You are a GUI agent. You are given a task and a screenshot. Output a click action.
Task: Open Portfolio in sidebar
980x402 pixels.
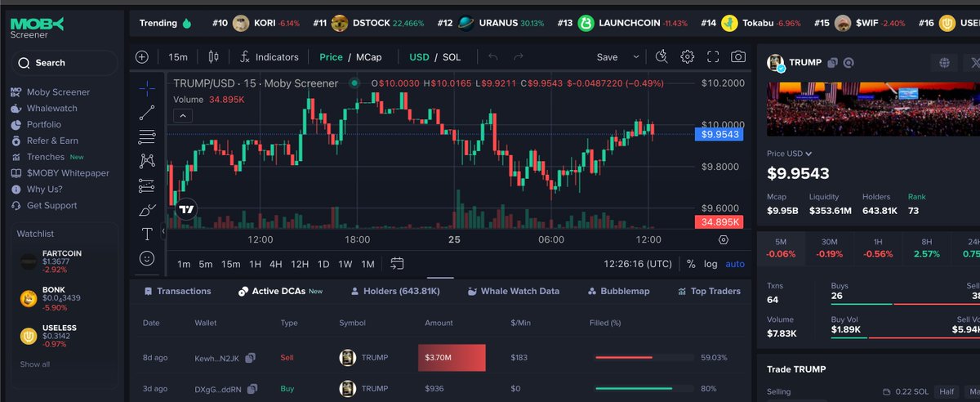click(36, 124)
